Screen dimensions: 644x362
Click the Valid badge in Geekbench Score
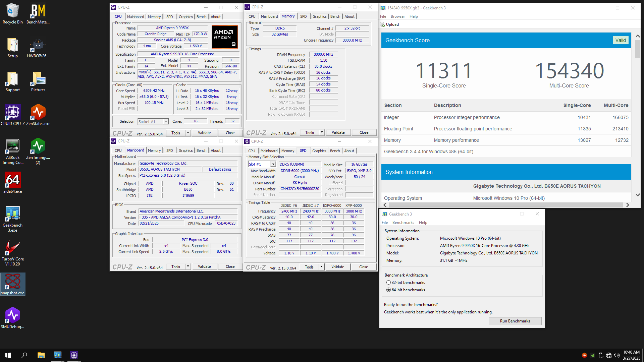point(621,40)
